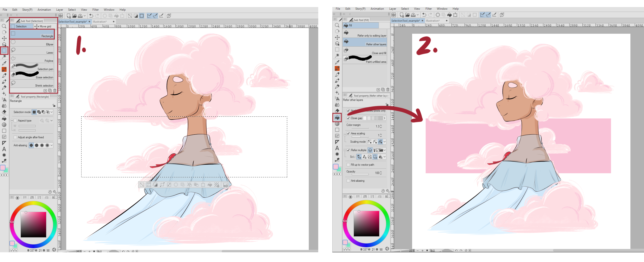Screen dimensions: 644x262
Task: Choose the Close and fill sub tool
Action: click(x=365, y=51)
